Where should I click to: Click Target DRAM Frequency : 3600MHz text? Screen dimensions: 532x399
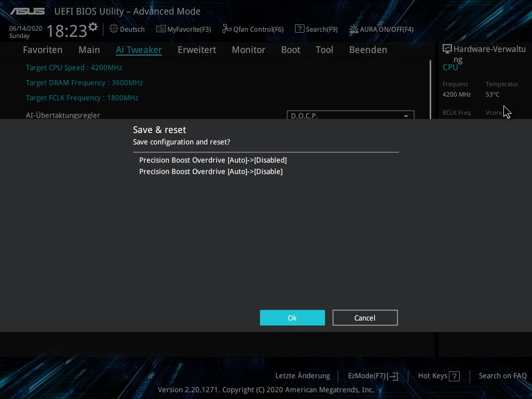point(85,83)
